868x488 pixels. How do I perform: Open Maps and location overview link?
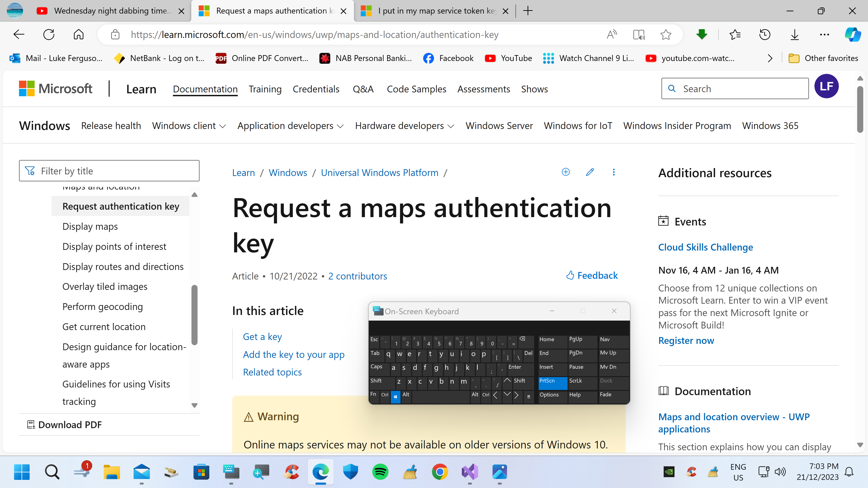pyautogui.click(x=734, y=422)
